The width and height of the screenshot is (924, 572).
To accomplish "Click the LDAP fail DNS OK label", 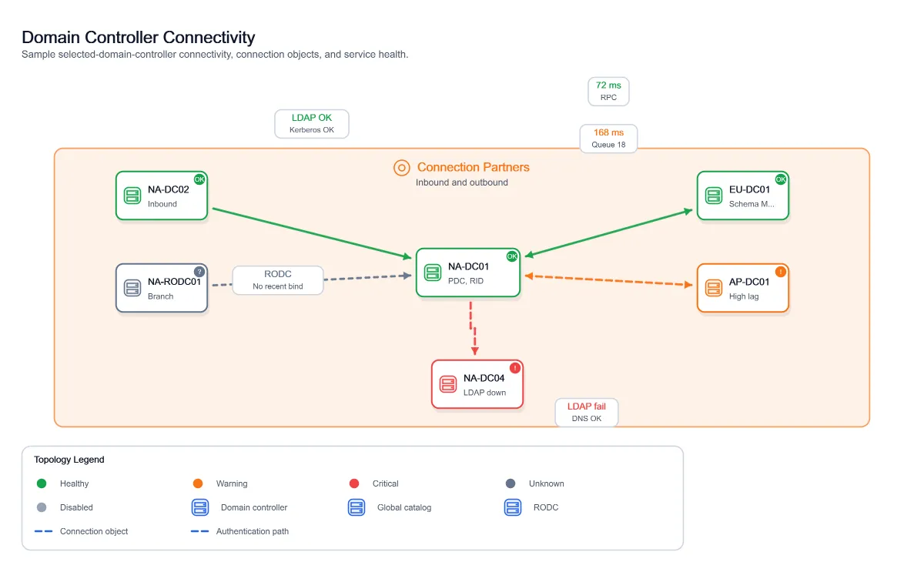I will coord(587,413).
